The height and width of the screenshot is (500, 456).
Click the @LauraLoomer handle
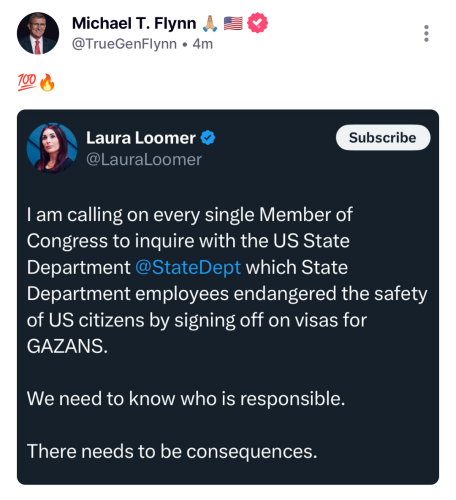pos(144,159)
